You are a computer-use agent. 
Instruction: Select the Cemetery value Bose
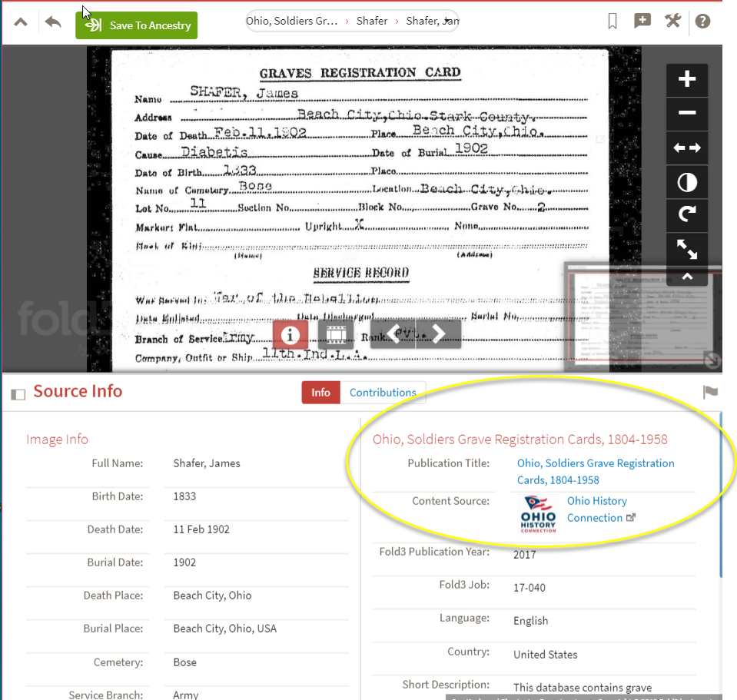point(184,662)
